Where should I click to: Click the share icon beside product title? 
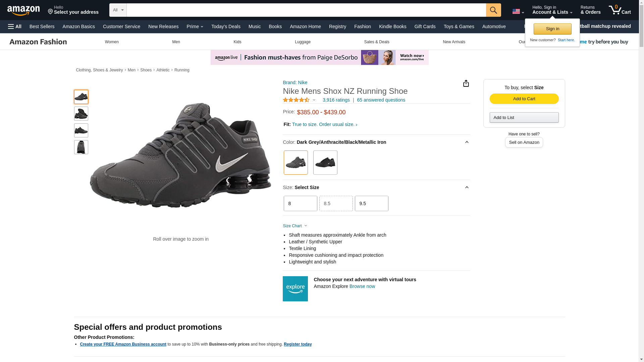[466, 83]
